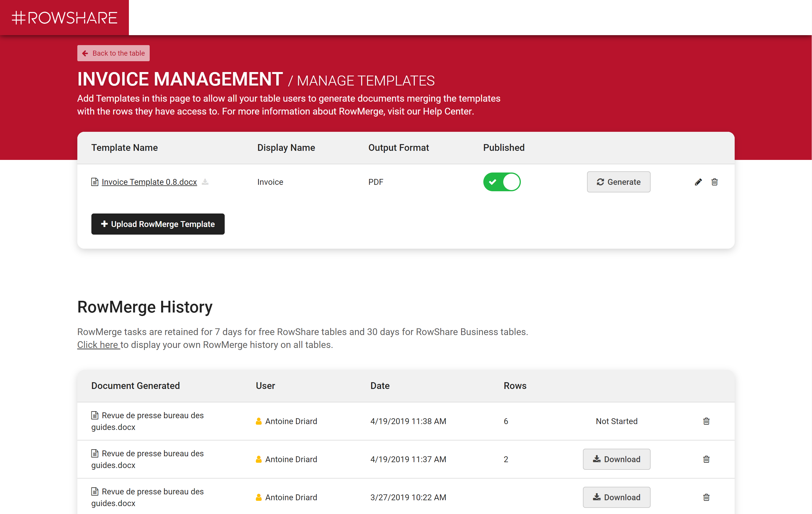Click the user icon in the 3/27/2019 row
The image size is (812, 514).
pos(259,498)
